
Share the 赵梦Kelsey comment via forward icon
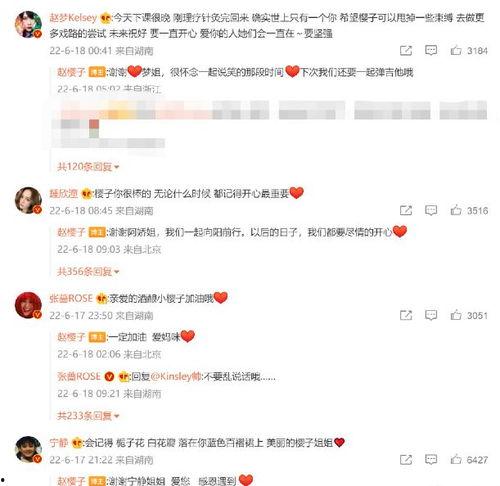(x=406, y=50)
